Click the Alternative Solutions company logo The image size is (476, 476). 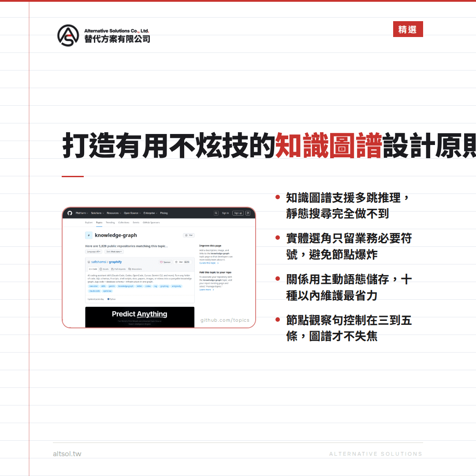[68, 36]
